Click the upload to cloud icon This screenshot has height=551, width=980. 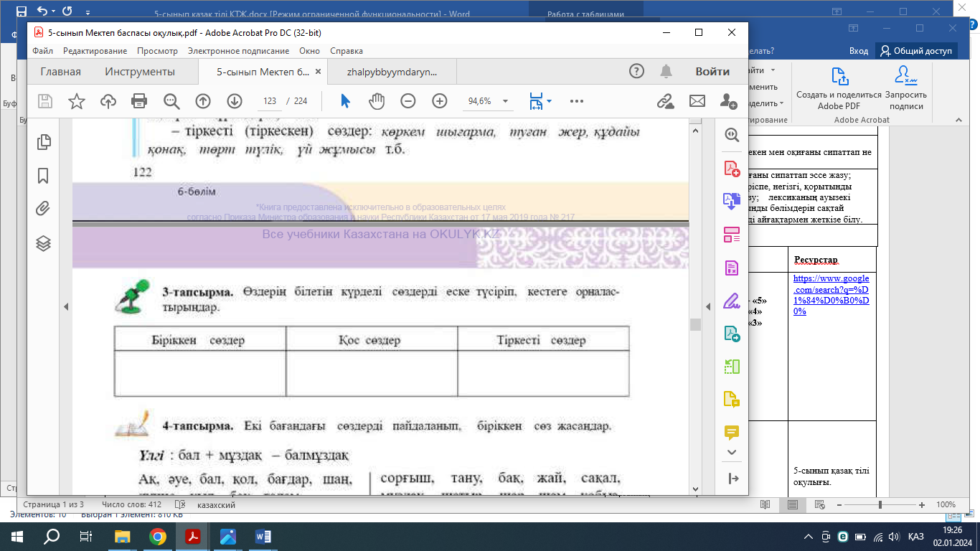point(108,101)
